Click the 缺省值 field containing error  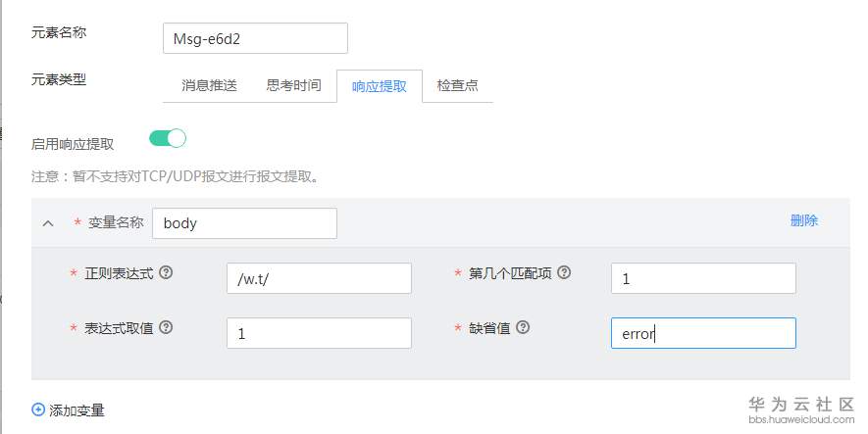[702, 333]
